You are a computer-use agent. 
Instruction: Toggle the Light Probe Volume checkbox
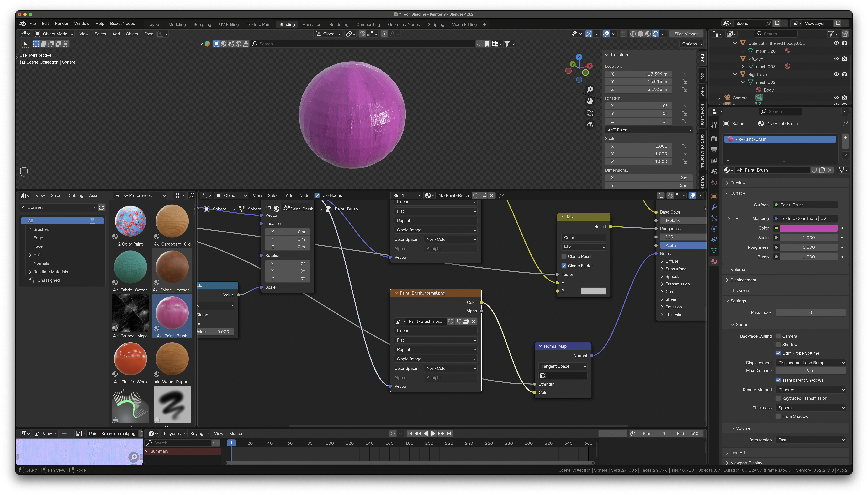pos(778,353)
